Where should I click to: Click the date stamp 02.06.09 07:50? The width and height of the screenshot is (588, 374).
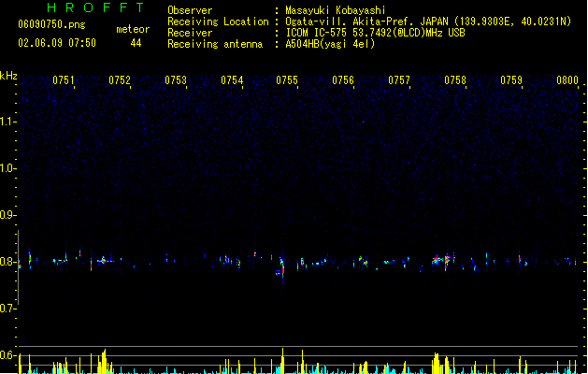click(57, 43)
